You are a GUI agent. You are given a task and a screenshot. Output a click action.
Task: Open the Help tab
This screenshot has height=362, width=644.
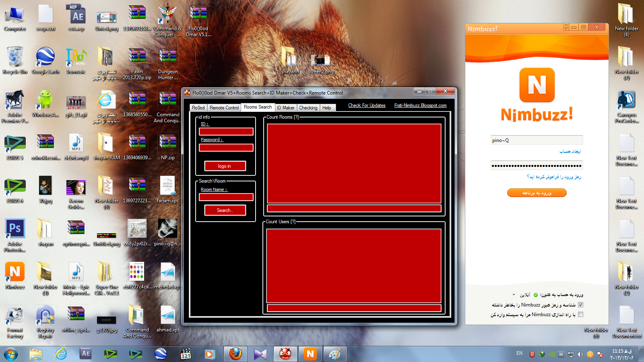click(x=327, y=108)
